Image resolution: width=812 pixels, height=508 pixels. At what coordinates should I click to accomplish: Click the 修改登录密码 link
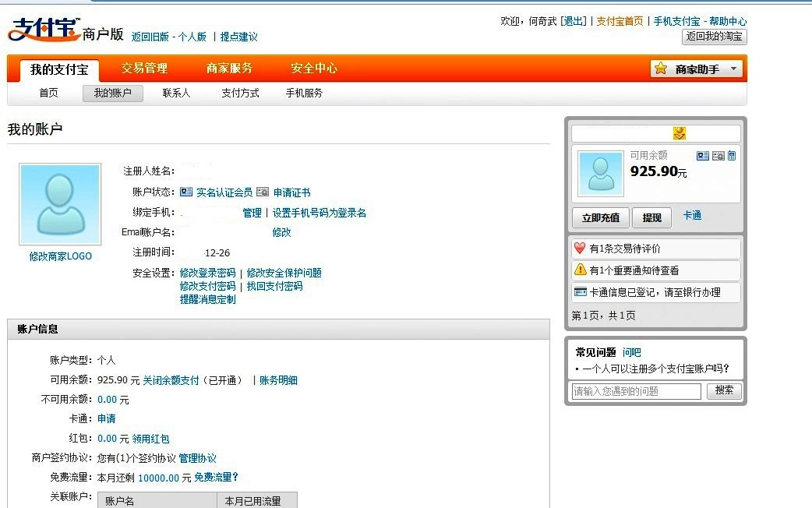click(207, 273)
